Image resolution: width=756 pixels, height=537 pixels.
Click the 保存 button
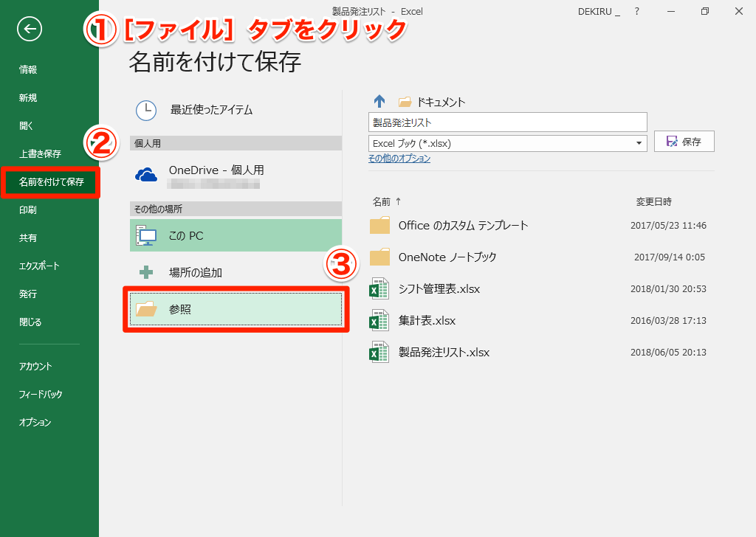coord(684,142)
